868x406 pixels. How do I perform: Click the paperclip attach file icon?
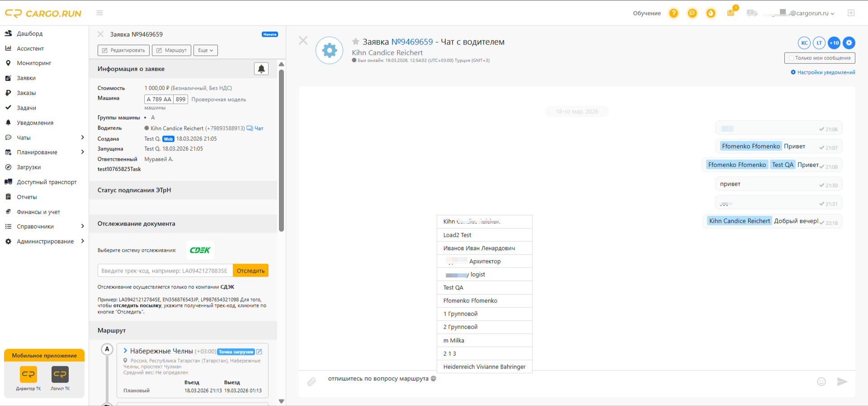[311, 382]
